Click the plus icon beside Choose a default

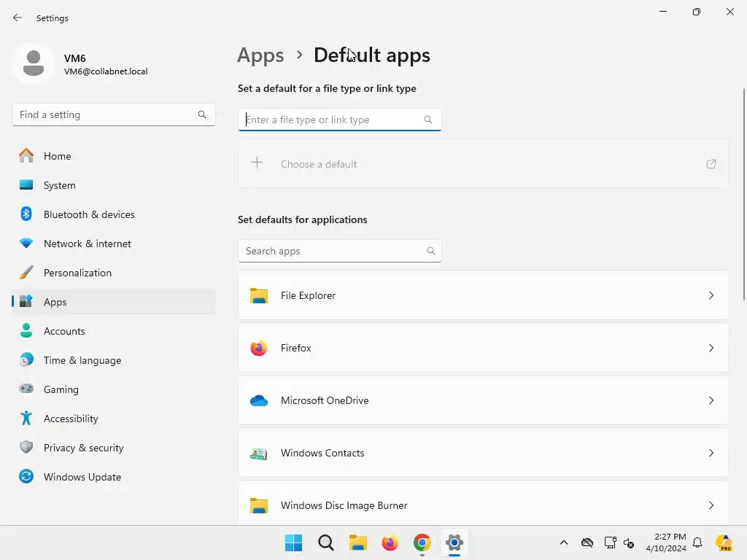(257, 163)
